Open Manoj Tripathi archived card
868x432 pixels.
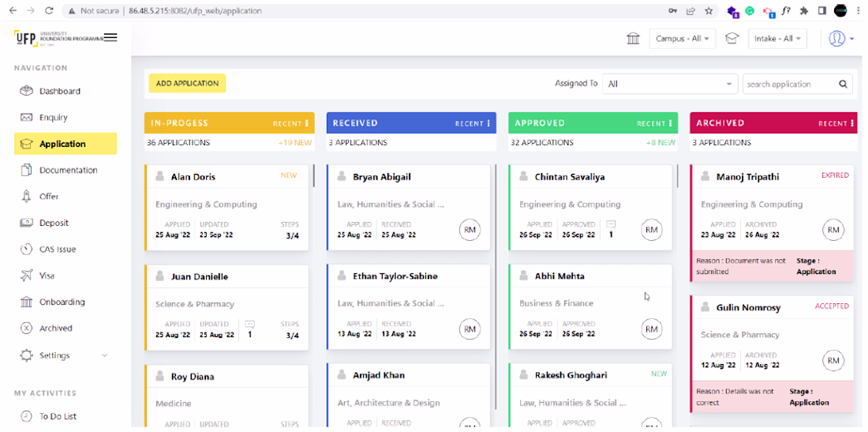(x=772, y=224)
